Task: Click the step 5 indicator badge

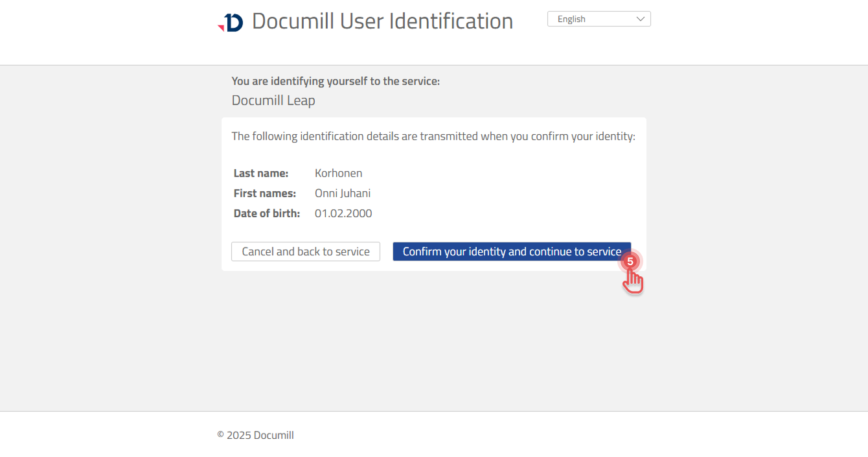Action: 630,261
